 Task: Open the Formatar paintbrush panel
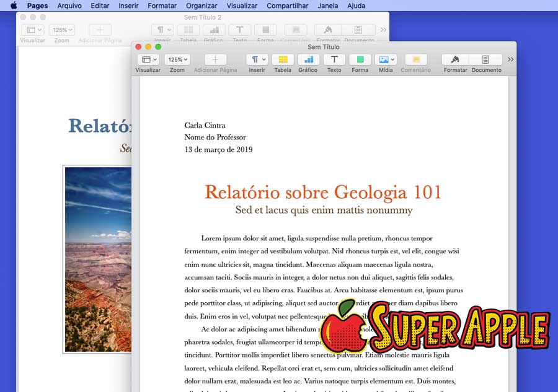point(455,59)
